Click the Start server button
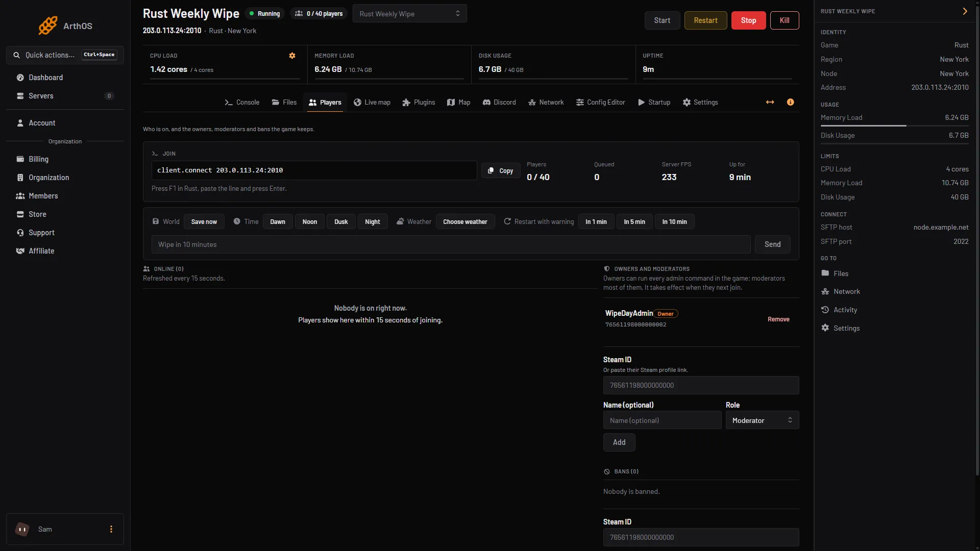Screen dimensions: 980x551 pyautogui.click(x=662, y=20)
